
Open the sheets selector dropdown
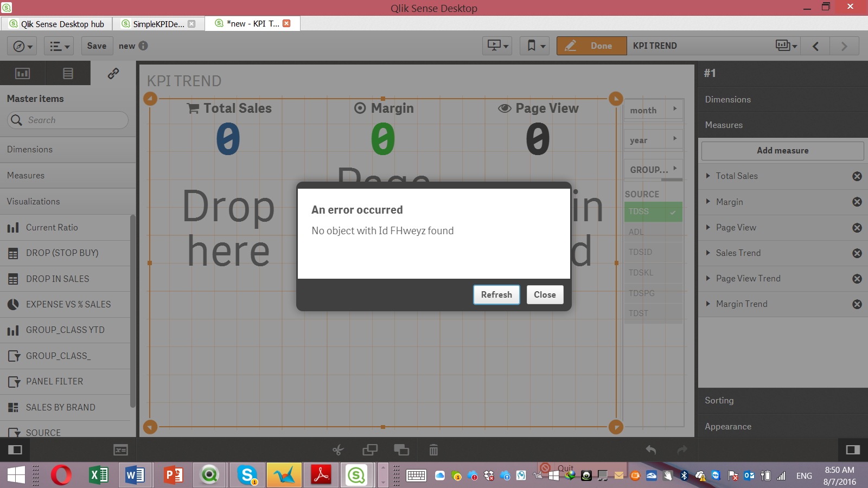[786, 46]
